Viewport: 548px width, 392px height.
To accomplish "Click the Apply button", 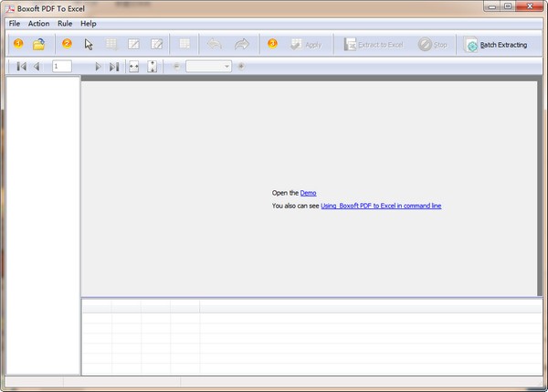I will [x=306, y=45].
